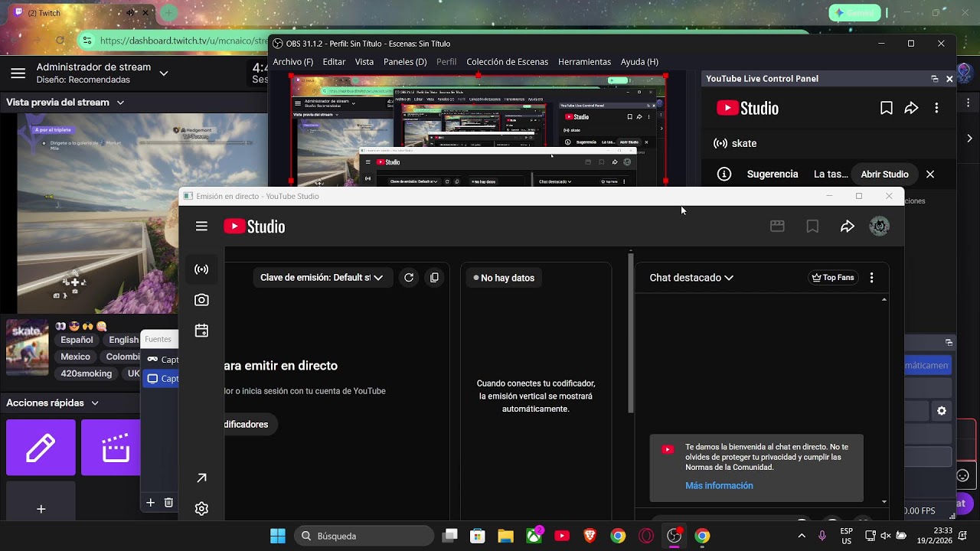The height and width of the screenshot is (551, 980).
Task: Show hidden system tray icons
Action: tap(802, 536)
